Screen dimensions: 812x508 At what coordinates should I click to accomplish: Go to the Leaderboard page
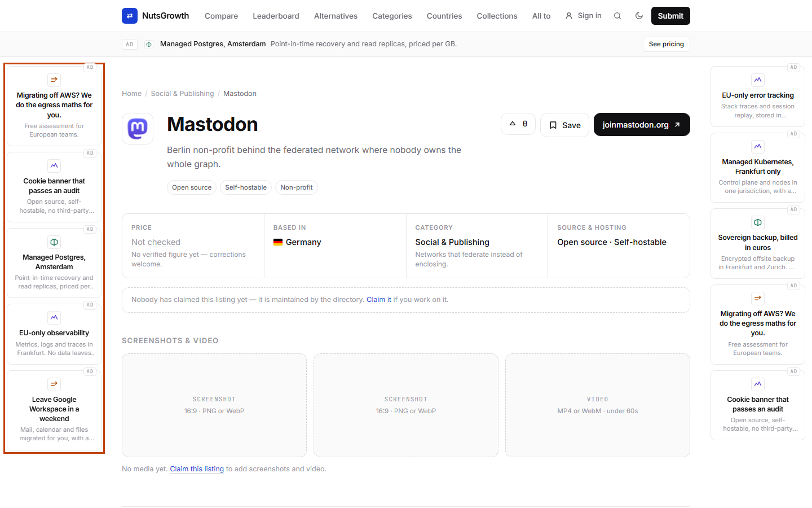point(276,16)
